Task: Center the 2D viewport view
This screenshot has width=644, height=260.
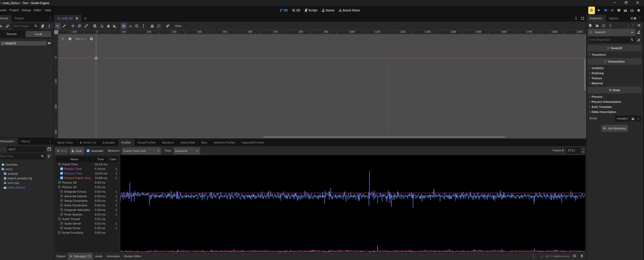Action: tap(63, 39)
